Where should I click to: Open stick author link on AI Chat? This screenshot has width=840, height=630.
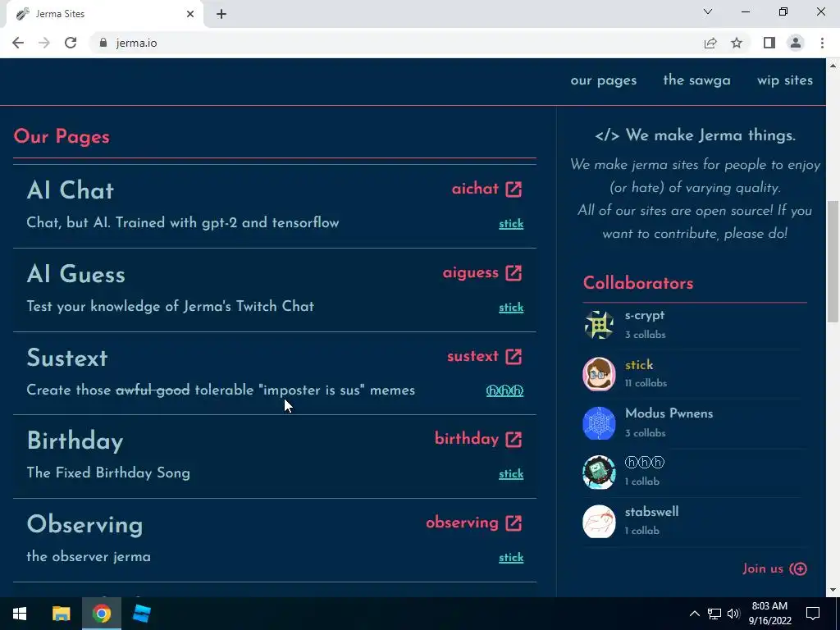[x=511, y=224]
